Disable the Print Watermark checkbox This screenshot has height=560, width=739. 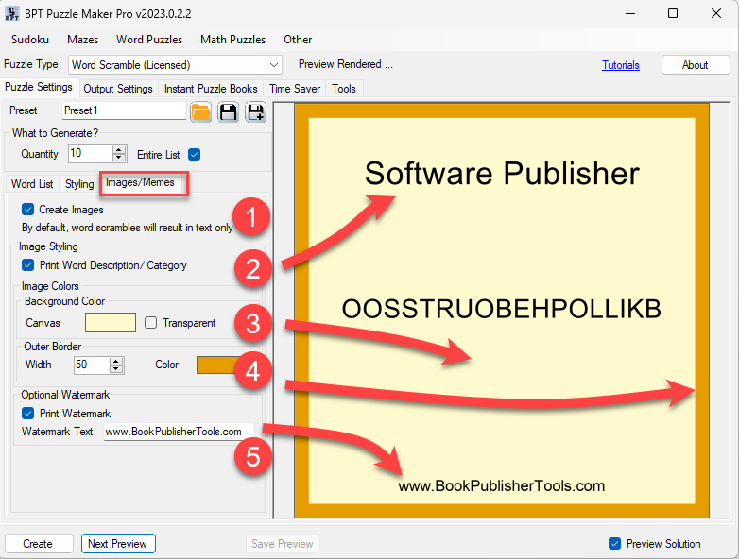(28, 414)
